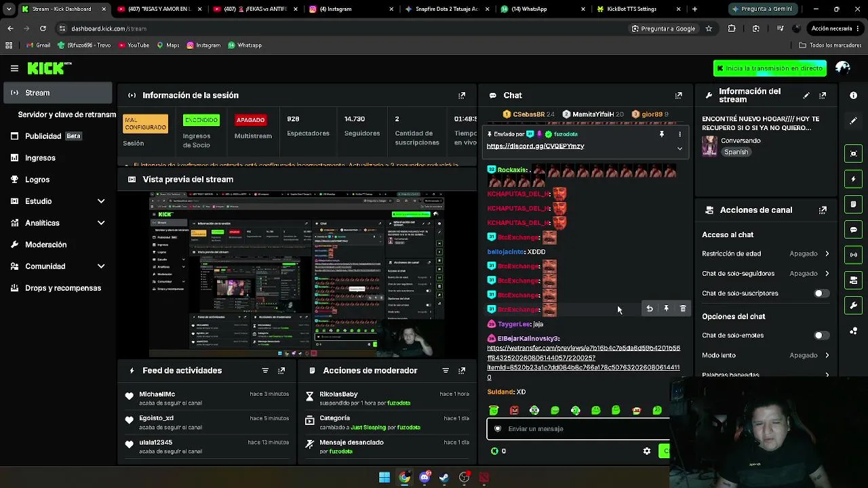Viewport: 868px width, 488px height.
Task: Click the pencil icon in the right rail
Action: click(x=854, y=121)
